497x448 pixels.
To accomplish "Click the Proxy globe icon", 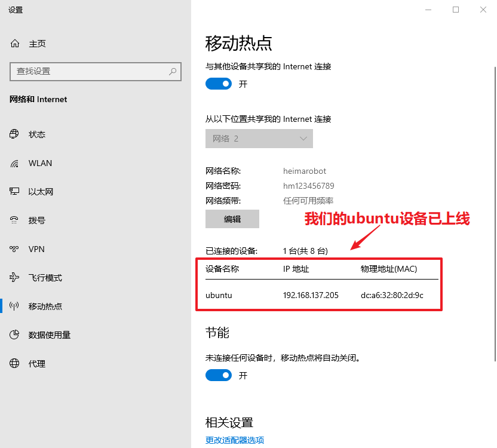I will pos(15,364).
